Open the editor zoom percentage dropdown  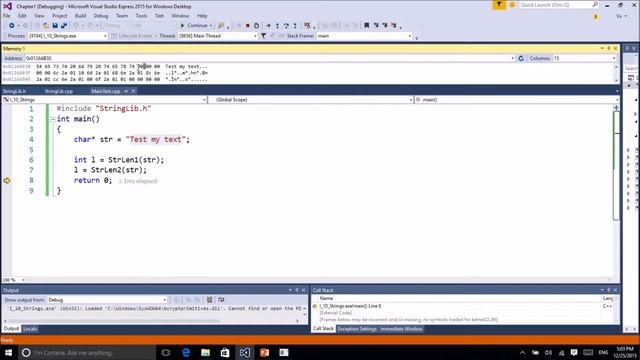(x=23, y=280)
